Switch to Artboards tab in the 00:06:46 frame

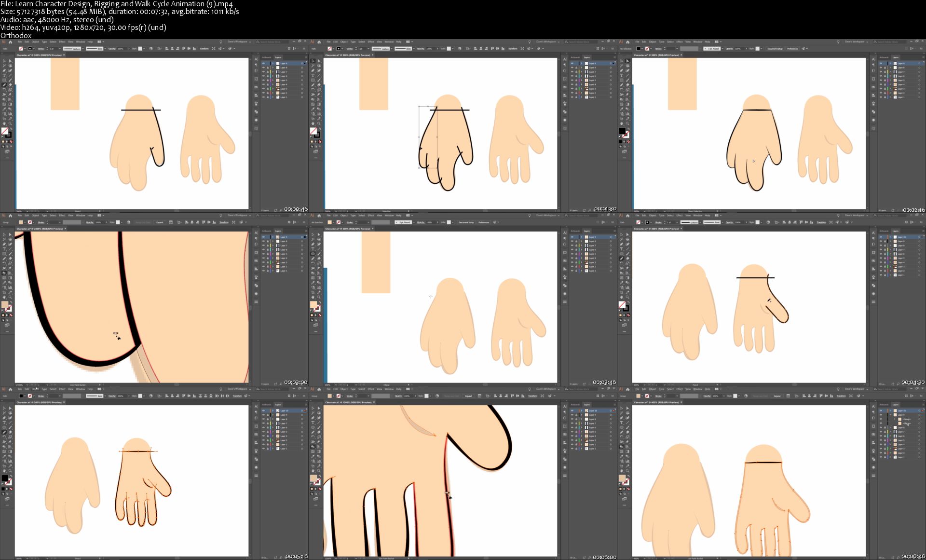(x=884, y=405)
